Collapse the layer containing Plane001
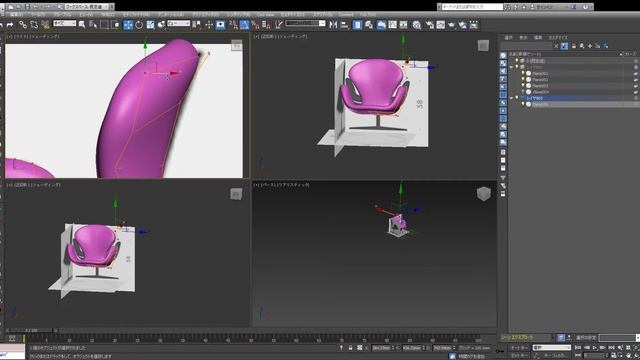The width and height of the screenshot is (640, 360). (x=511, y=67)
